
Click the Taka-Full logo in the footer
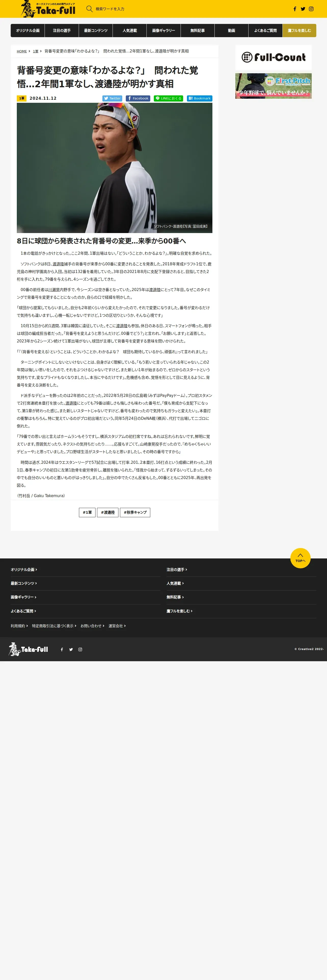[29, 650]
